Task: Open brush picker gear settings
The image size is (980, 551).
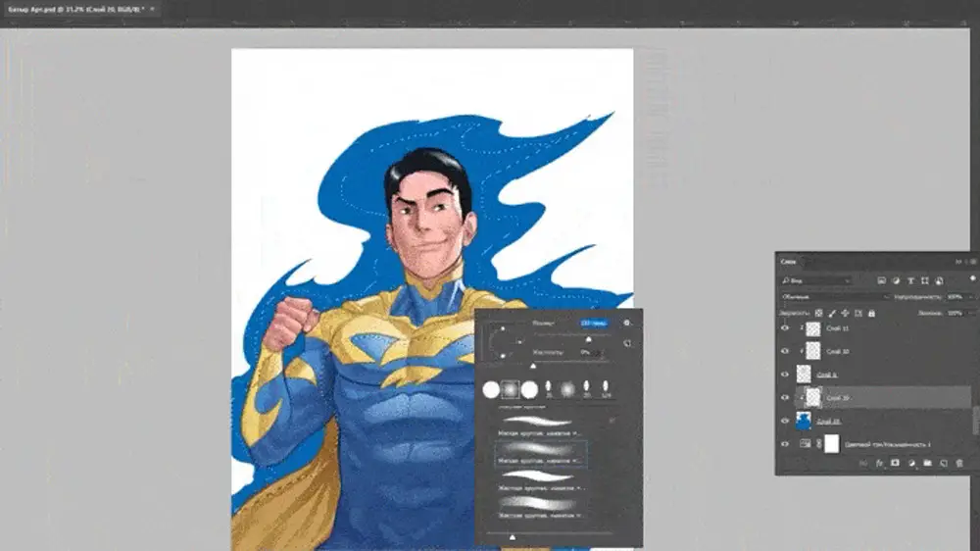Action: tap(627, 323)
